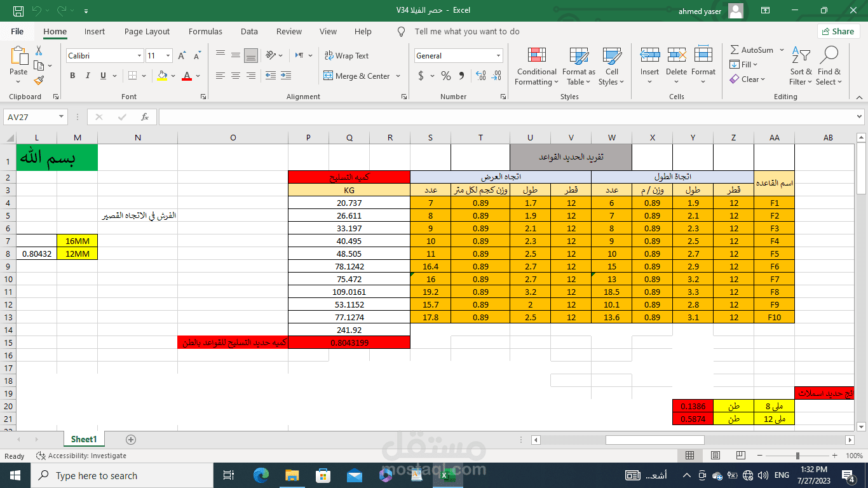Select the Merge & Center icon
This screenshot has height=488, width=868.
[329, 76]
